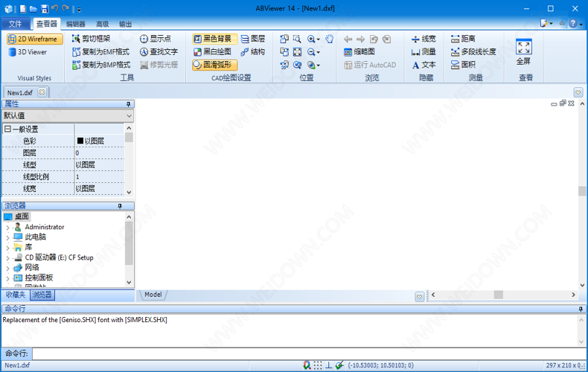Open 查找文字 find text tool
Image resolution: width=588 pixels, height=372 pixels.
[159, 52]
